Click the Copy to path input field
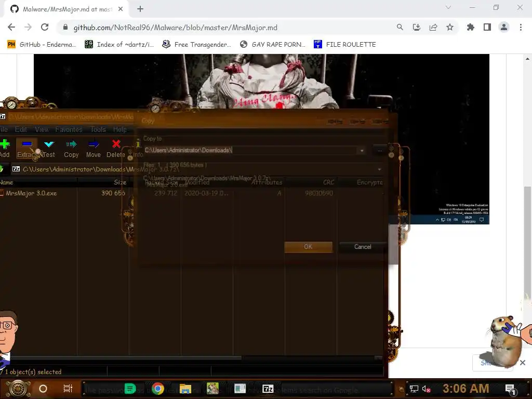This screenshot has width=532, height=399. [250, 150]
